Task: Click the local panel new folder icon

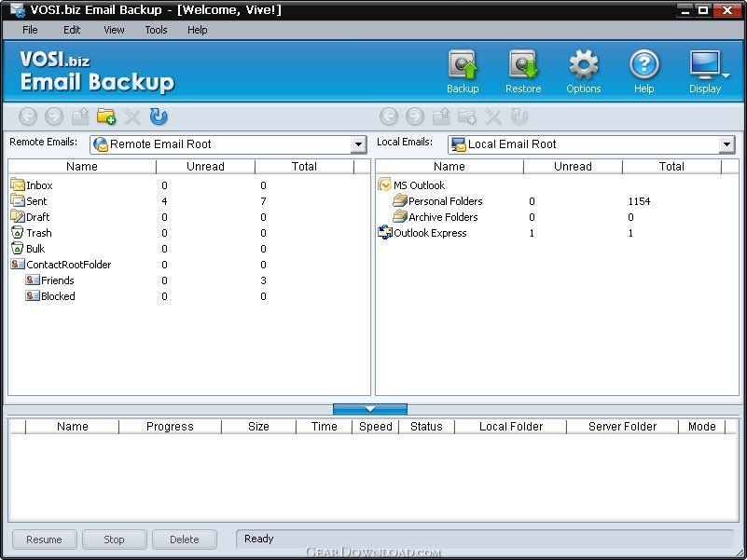Action: point(467,116)
